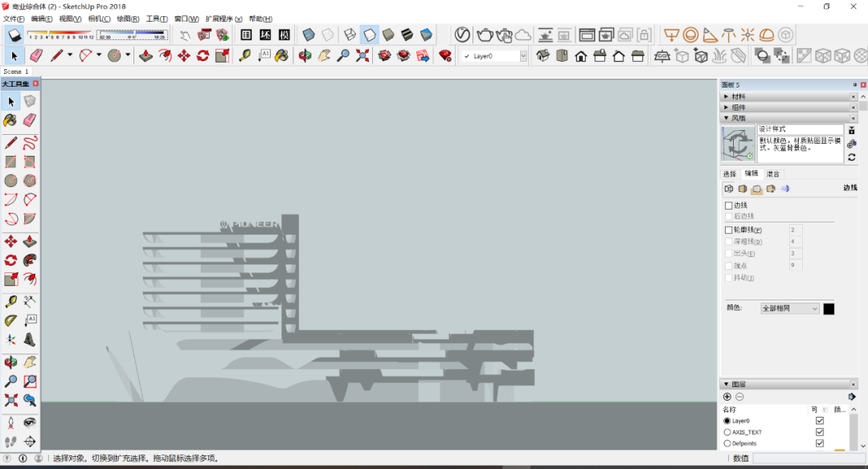Toggle Defpoints layer visibility checkbox
The width and height of the screenshot is (868, 469).
tap(820, 443)
